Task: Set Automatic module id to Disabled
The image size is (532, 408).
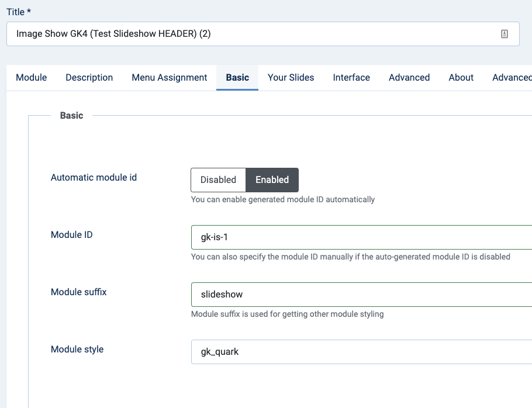Action: click(218, 180)
